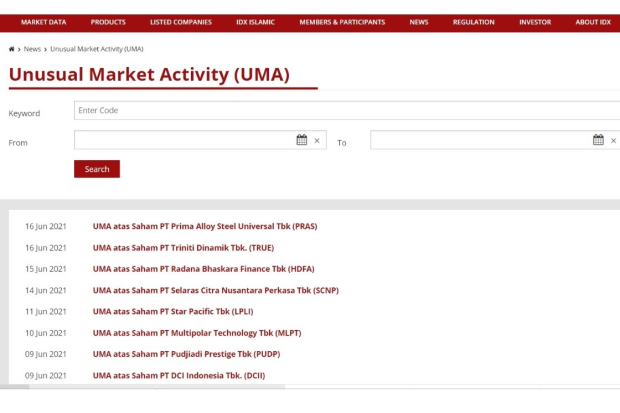620x413 pixels.
Task: Click Unusual Market Activity (UMA) breadcrumb
Action: tap(97, 49)
